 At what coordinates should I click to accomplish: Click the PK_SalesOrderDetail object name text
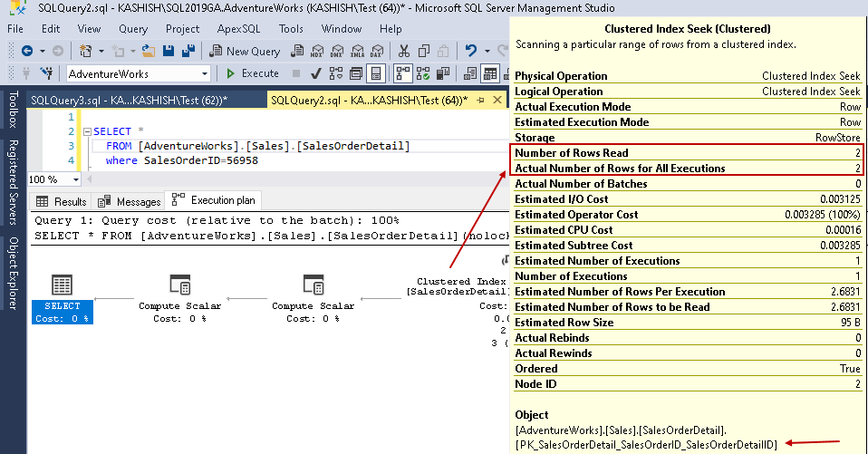point(647,445)
